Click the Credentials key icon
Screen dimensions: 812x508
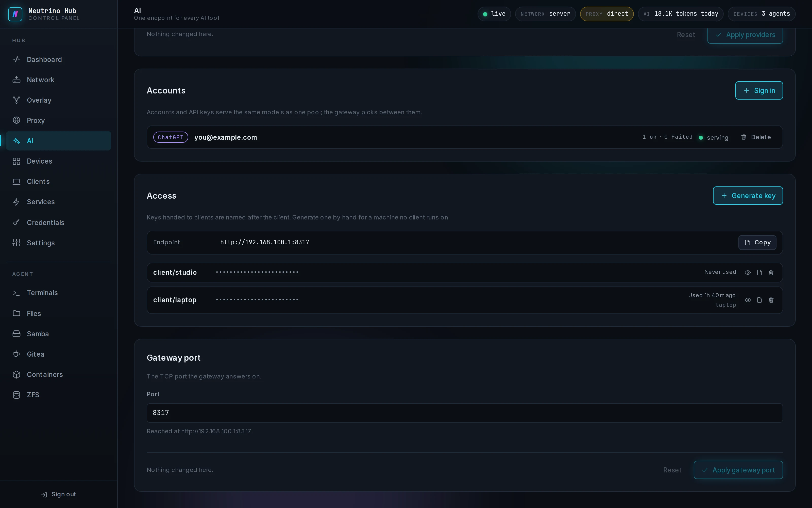[x=16, y=223]
